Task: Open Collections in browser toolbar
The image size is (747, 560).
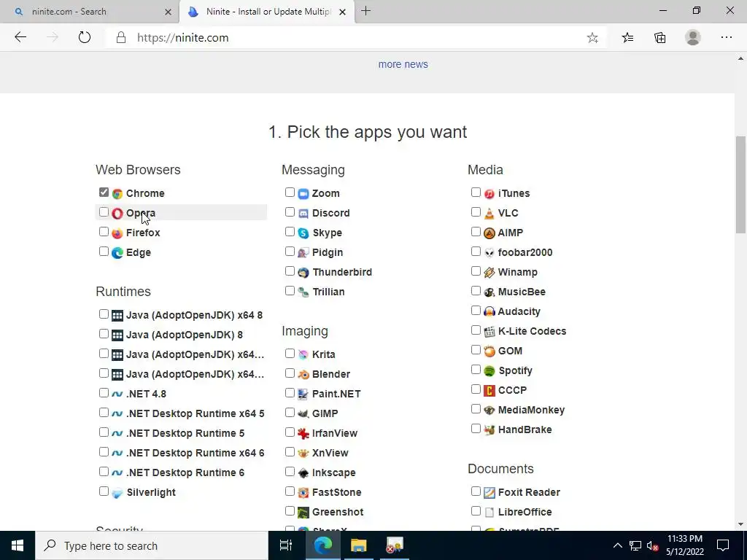Action: click(x=659, y=38)
